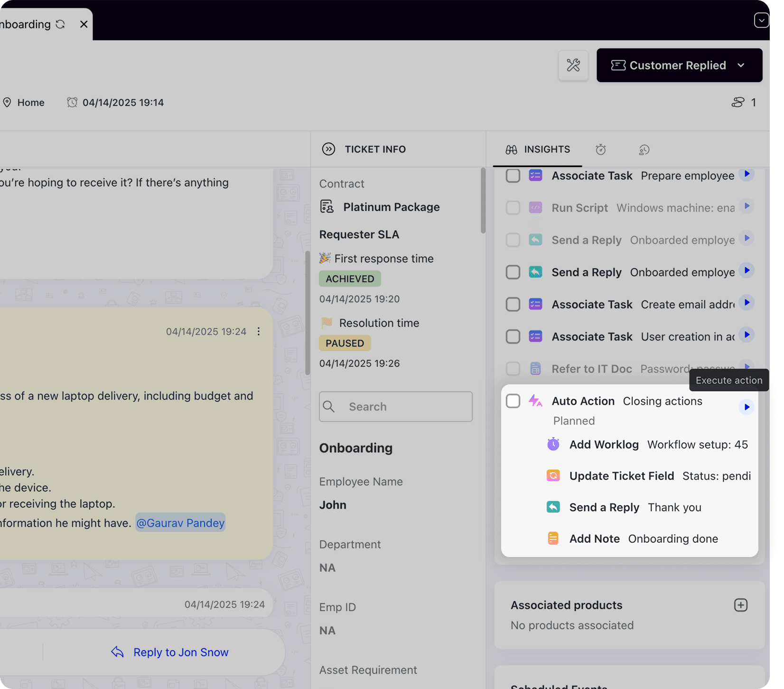Tick the Run Script checkbox
Viewport: 784px width, 689px height.
click(513, 208)
